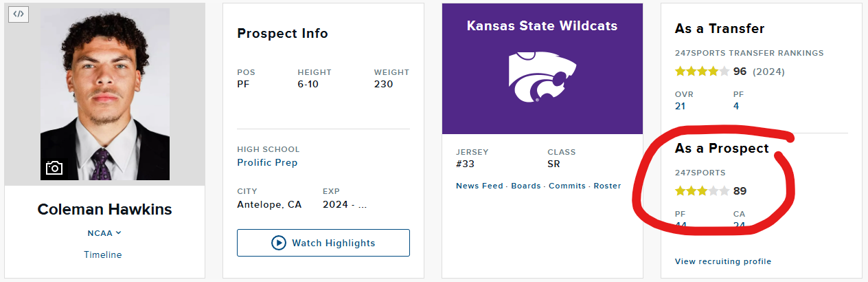This screenshot has height=282, width=868.
Task: Open the News Feed link
Action: click(480, 186)
